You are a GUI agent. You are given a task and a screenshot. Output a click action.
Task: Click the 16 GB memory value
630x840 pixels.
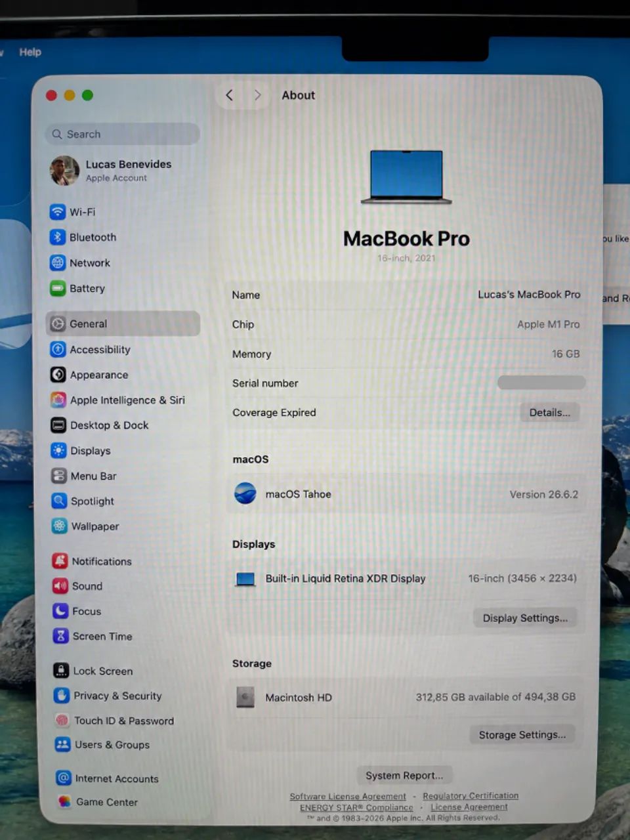566,354
